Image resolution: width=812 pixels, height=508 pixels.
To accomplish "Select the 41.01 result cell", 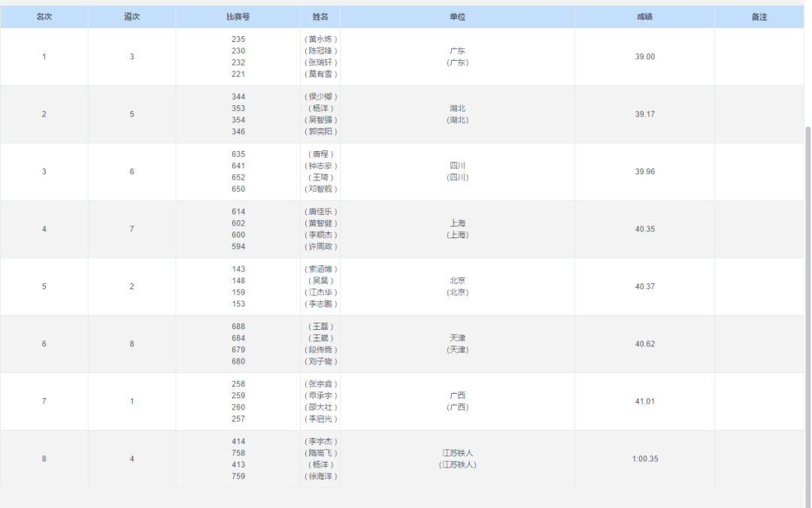I will coord(644,401).
